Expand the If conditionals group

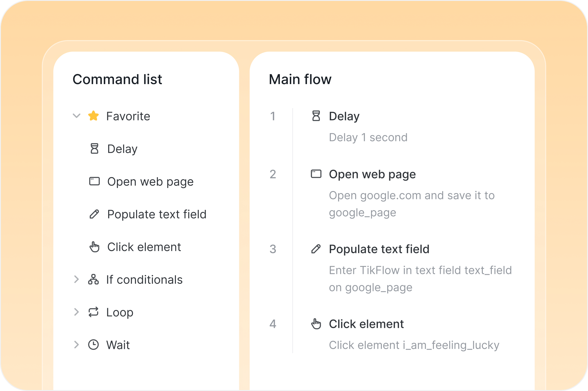[77, 279]
